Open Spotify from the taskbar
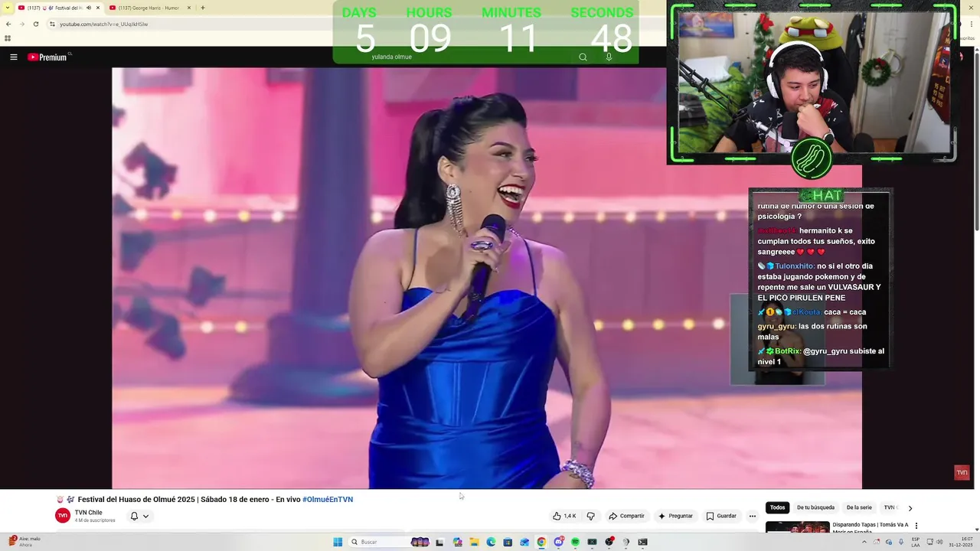Screen dimensions: 980x551 point(575,542)
